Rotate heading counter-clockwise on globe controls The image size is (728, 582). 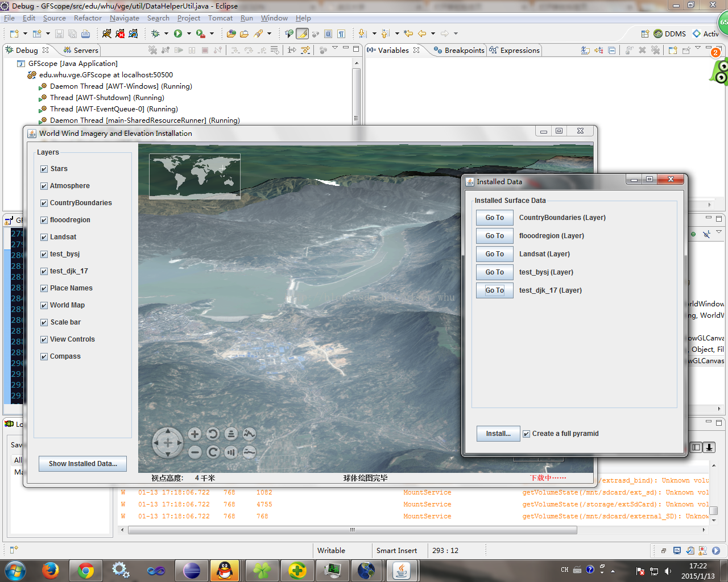click(213, 434)
